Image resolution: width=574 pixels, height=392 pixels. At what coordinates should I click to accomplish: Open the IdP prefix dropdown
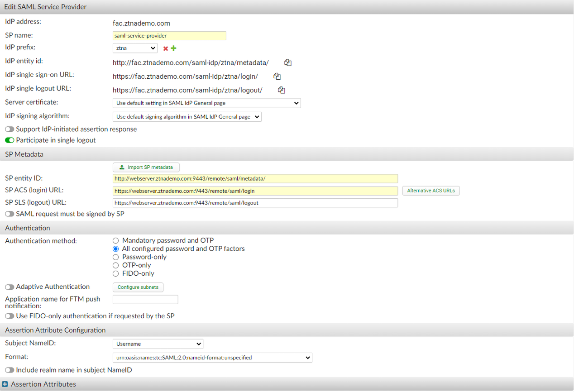coord(135,48)
